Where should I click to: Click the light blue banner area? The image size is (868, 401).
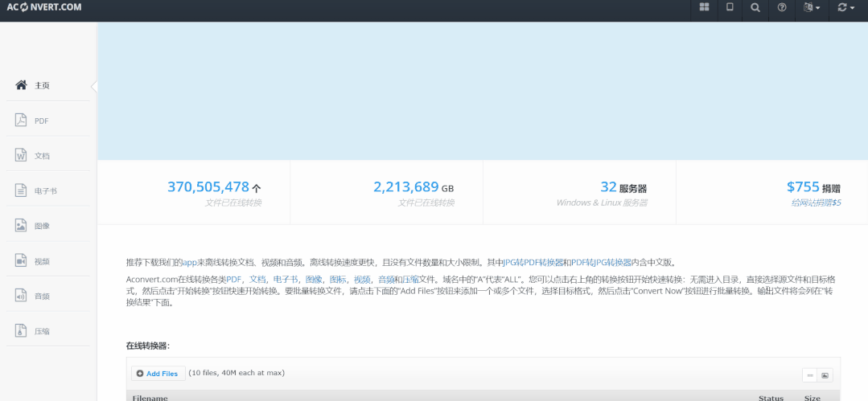(x=482, y=91)
